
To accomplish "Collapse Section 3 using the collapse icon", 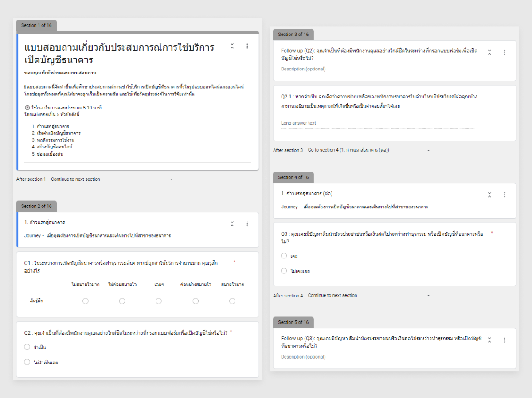I will [489, 52].
